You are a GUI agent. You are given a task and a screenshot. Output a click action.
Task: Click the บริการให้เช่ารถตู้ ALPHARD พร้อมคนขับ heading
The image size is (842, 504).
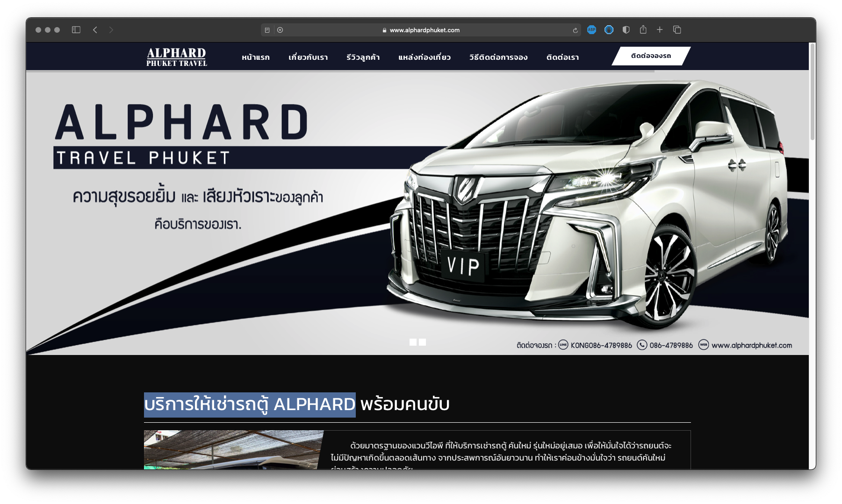click(297, 405)
